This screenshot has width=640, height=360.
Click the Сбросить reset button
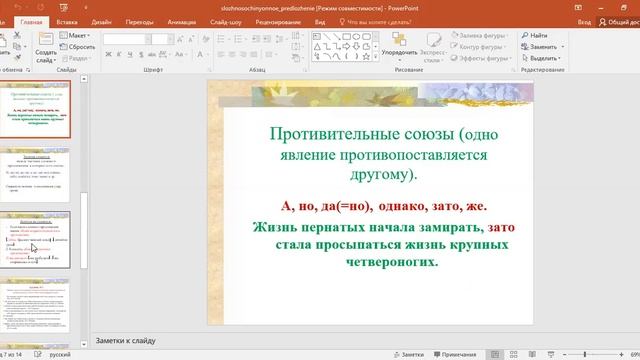78,47
